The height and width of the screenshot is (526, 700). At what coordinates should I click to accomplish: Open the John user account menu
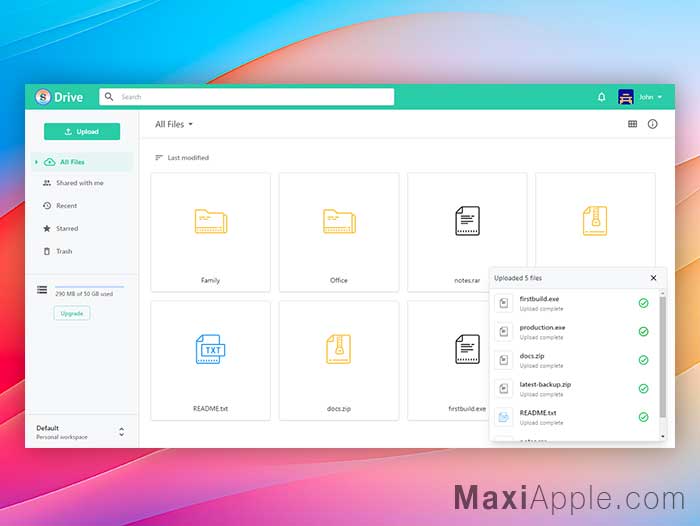click(640, 97)
